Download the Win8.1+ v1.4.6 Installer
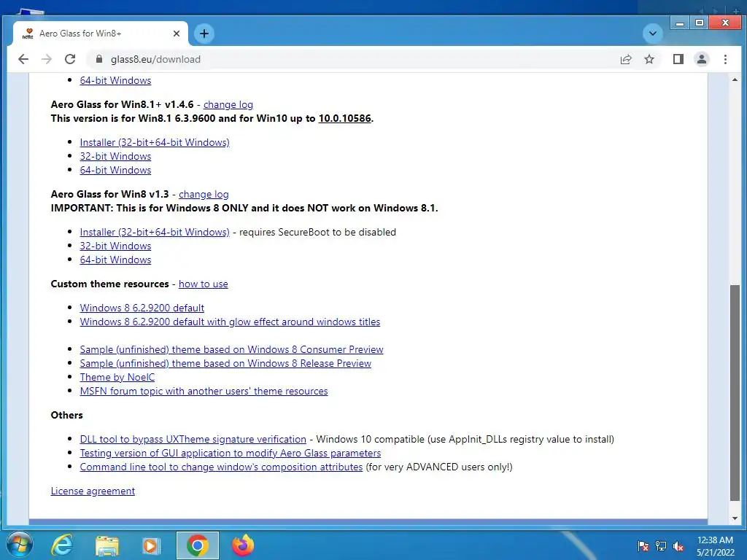The height and width of the screenshot is (560, 747). tap(155, 142)
